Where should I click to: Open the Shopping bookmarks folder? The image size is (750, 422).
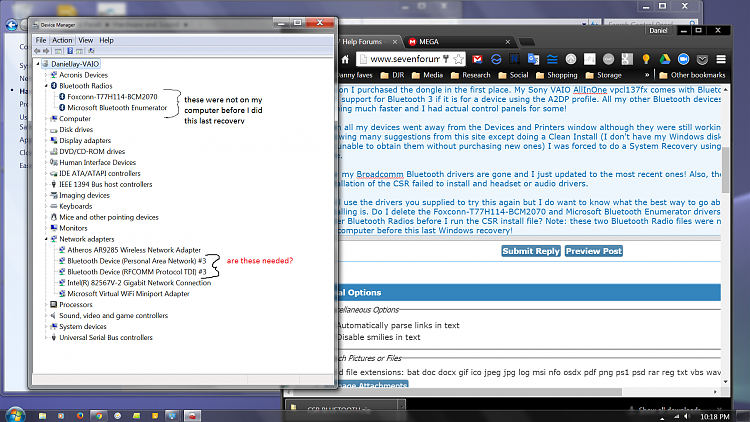557,75
